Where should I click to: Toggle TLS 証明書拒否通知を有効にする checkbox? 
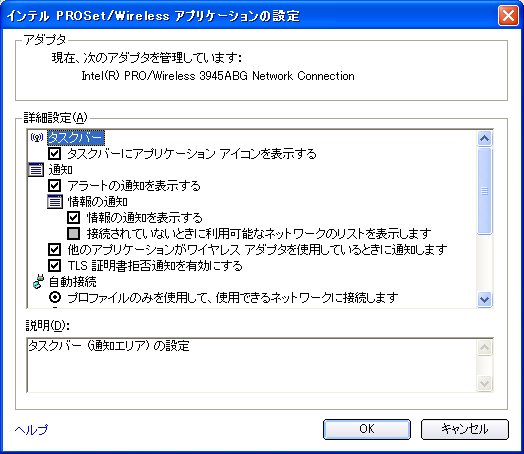click(x=54, y=266)
